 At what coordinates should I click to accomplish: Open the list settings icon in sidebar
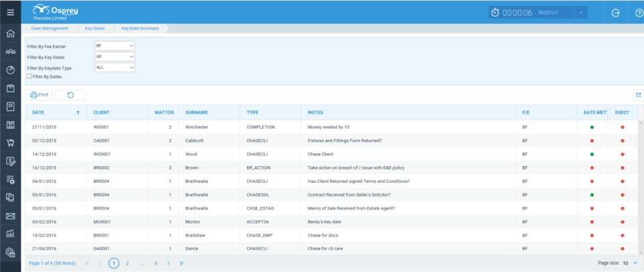pos(10,180)
